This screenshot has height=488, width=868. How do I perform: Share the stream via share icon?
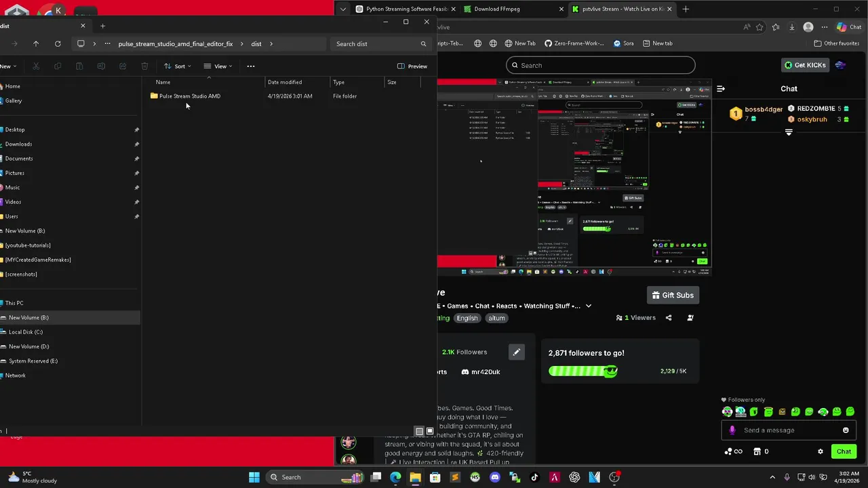669,317
